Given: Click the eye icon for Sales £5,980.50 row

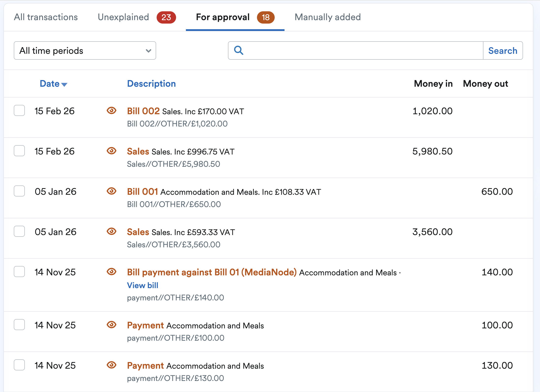Looking at the screenshot, I should 111,151.
